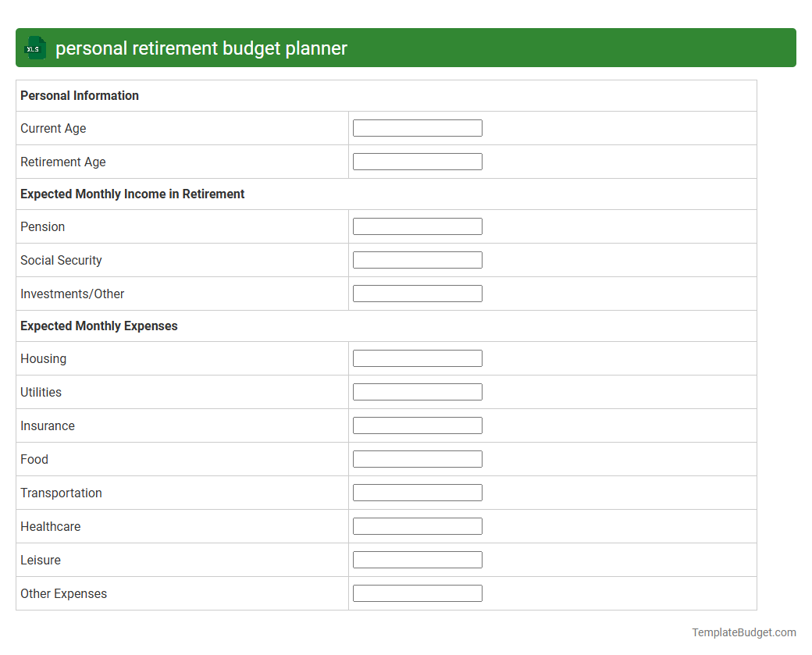
Task: Click the Housing row label
Action: click(x=43, y=358)
